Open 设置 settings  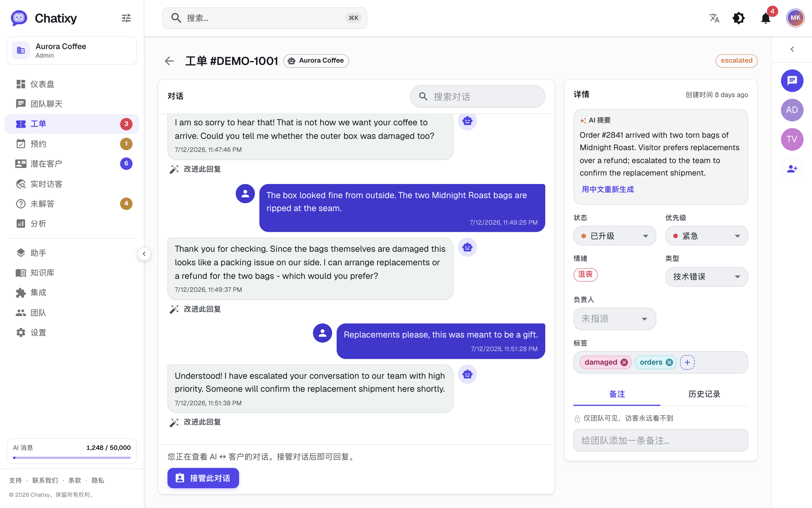click(x=72, y=333)
